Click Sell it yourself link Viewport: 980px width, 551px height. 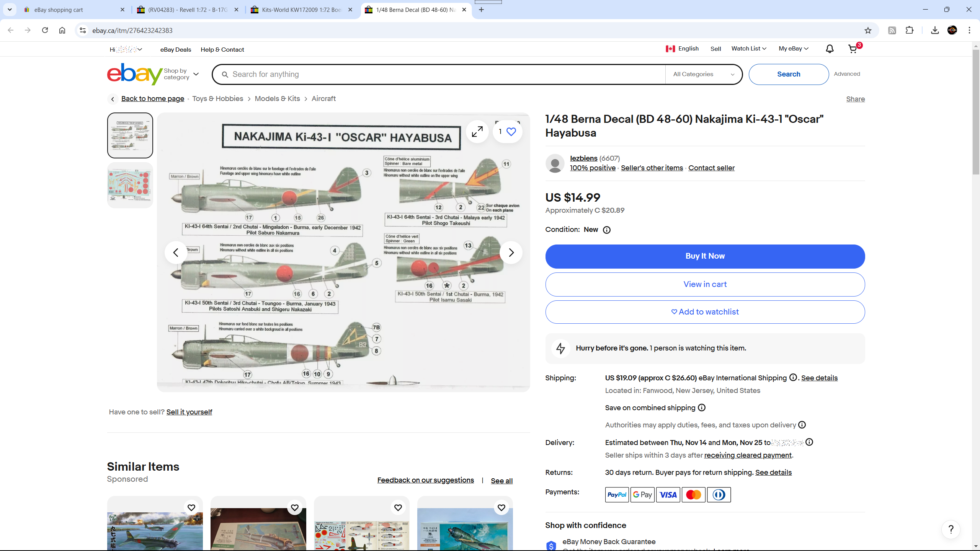click(x=189, y=412)
